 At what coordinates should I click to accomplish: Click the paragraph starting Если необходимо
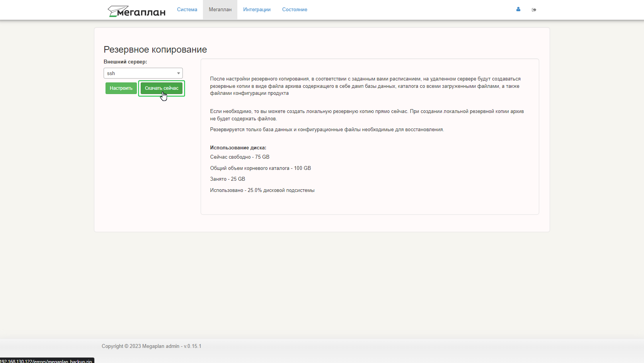367,115
